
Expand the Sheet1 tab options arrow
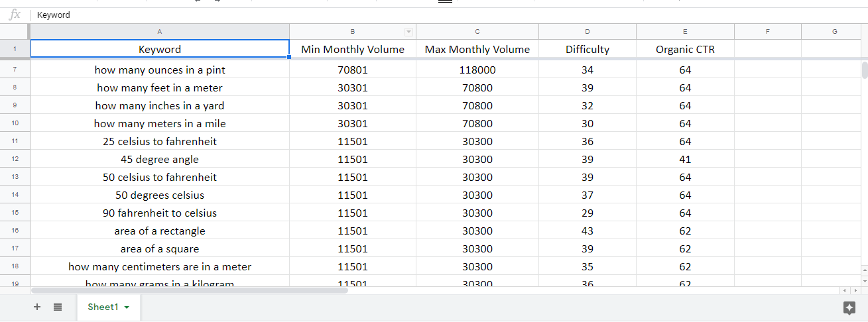click(x=127, y=307)
